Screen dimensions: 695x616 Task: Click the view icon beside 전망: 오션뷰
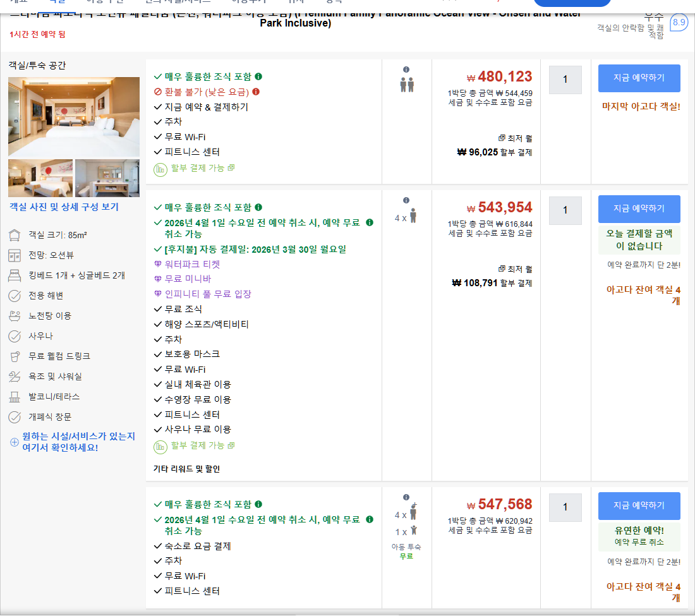pos(15,256)
